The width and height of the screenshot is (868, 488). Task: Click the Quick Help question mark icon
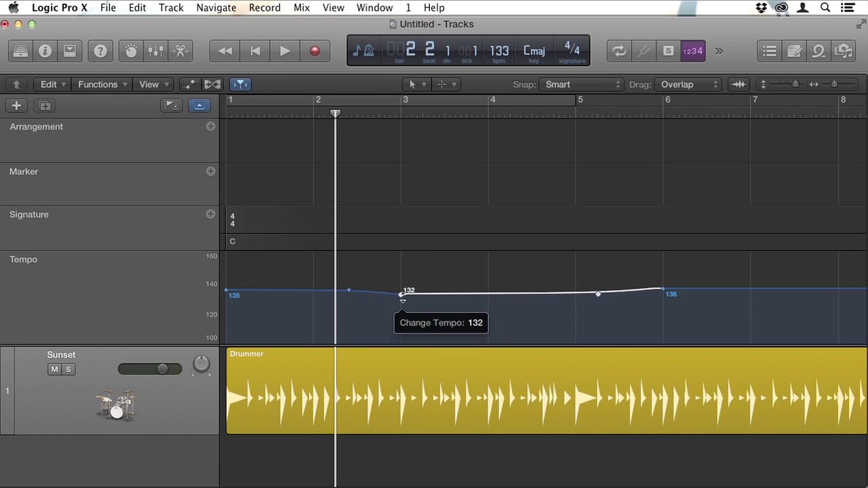click(x=100, y=51)
